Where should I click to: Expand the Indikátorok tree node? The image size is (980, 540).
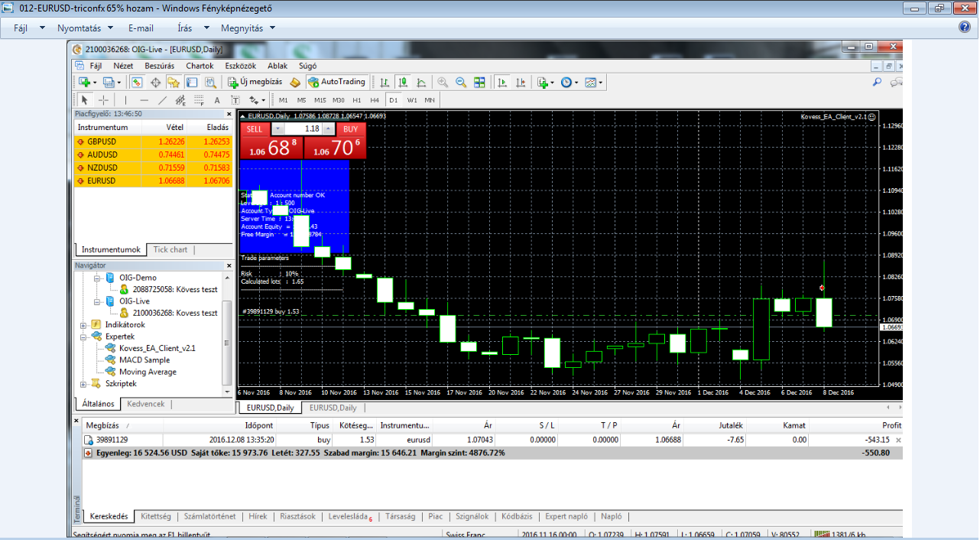coord(83,324)
